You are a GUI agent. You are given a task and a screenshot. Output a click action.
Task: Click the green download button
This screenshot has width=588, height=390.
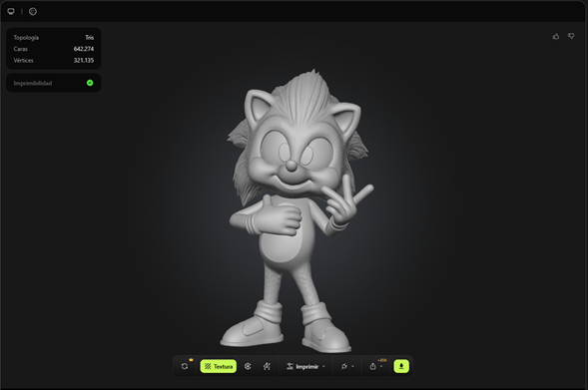pos(401,366)
